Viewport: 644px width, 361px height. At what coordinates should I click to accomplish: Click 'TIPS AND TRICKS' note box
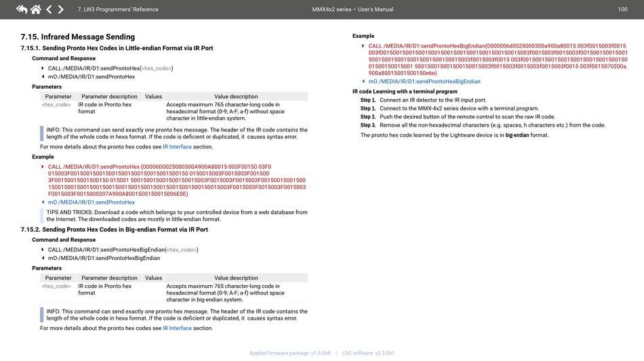tap(174, 216)
